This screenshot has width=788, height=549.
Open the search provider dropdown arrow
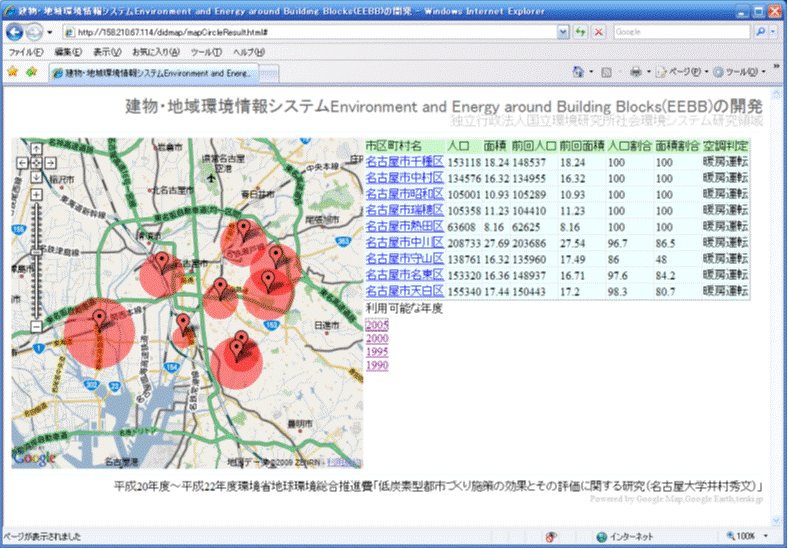click(x=773, y=32)
